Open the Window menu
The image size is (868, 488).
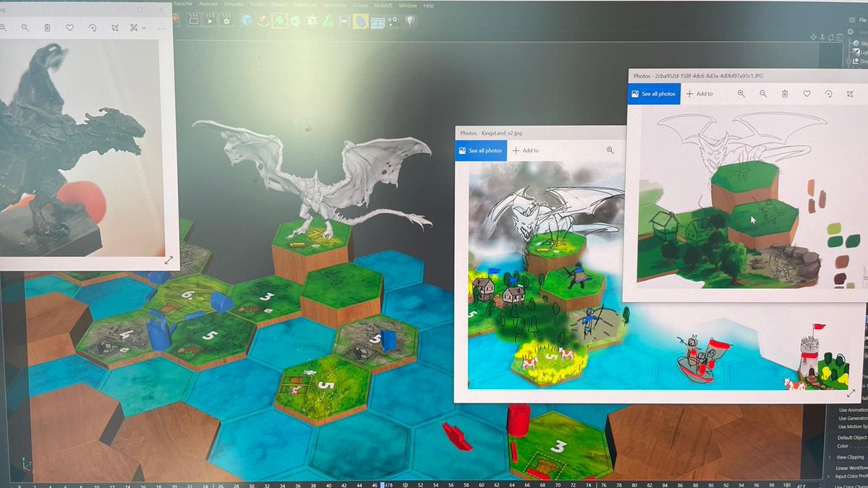(409, 5)
